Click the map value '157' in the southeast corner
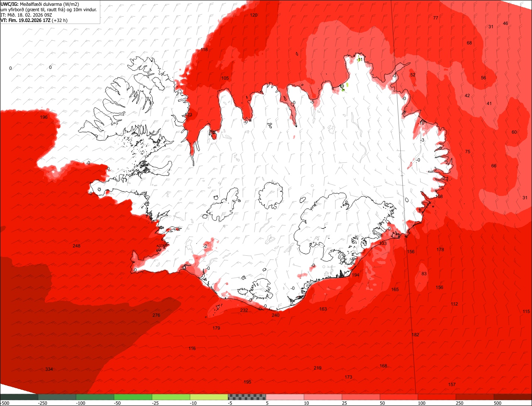The image size is (532, 406). (452, 385)
